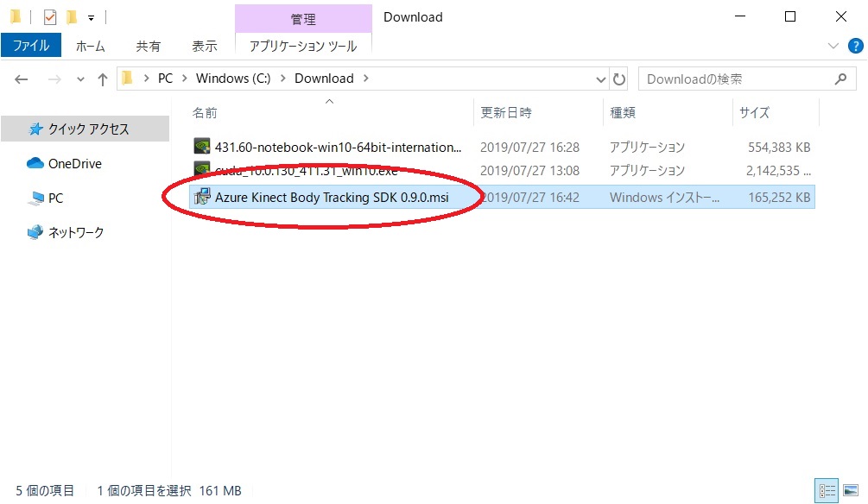The height and width of the screenshot is (504, 868).
Task: Click the New Folder quick access icon
Action: pos(72,18)
